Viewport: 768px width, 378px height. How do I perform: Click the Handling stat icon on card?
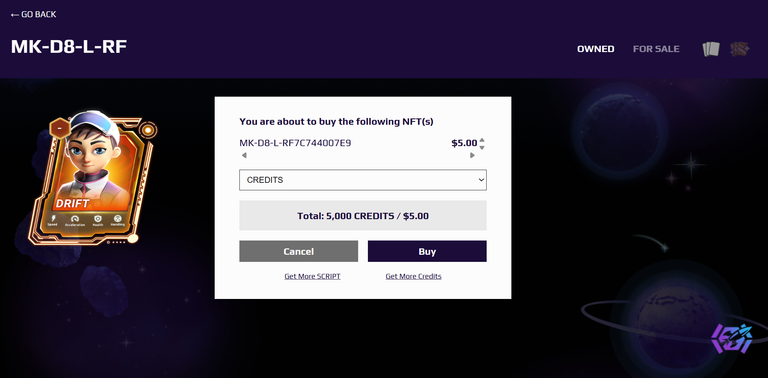pos(118,218)
